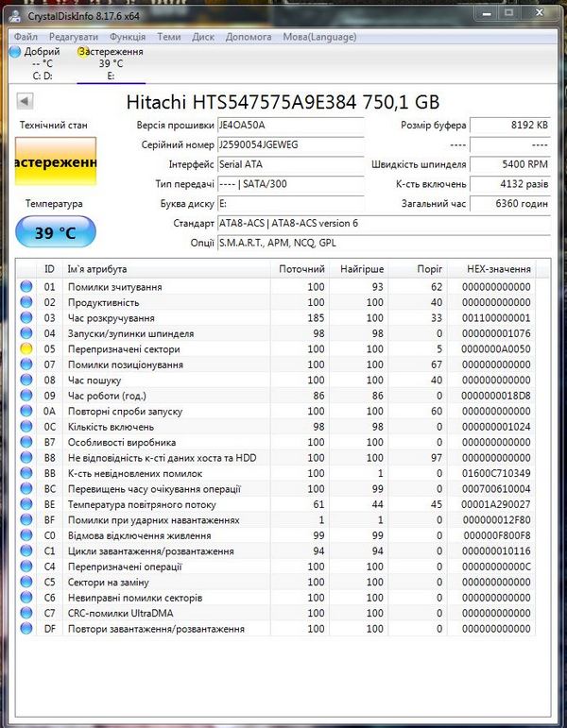Click the blue orb for CRC UltraDMA row C7

tap(26, 614)
